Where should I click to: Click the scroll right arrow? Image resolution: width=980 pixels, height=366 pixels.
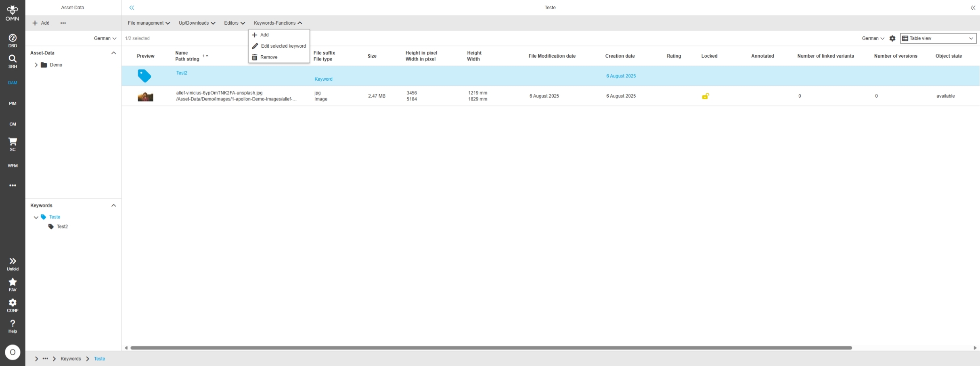click(975, 348)
